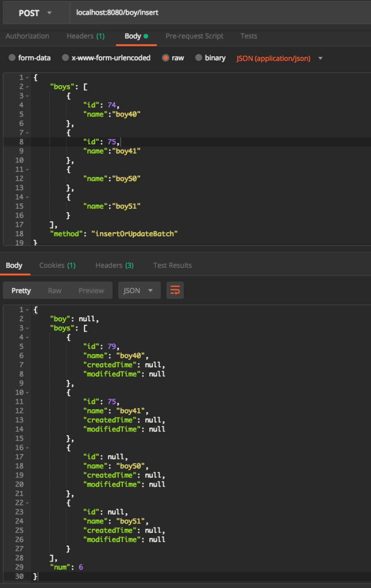Click response text "name": "boy41"
The height and width of the screenshot is (588, 371).
tap(116, 411)
